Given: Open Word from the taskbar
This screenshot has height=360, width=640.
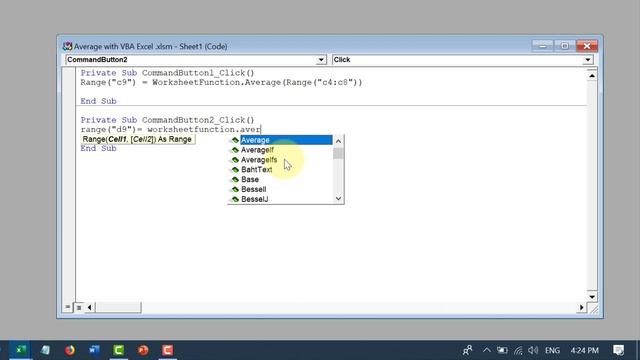Looking at the screenshot, I should coord(94,350).
